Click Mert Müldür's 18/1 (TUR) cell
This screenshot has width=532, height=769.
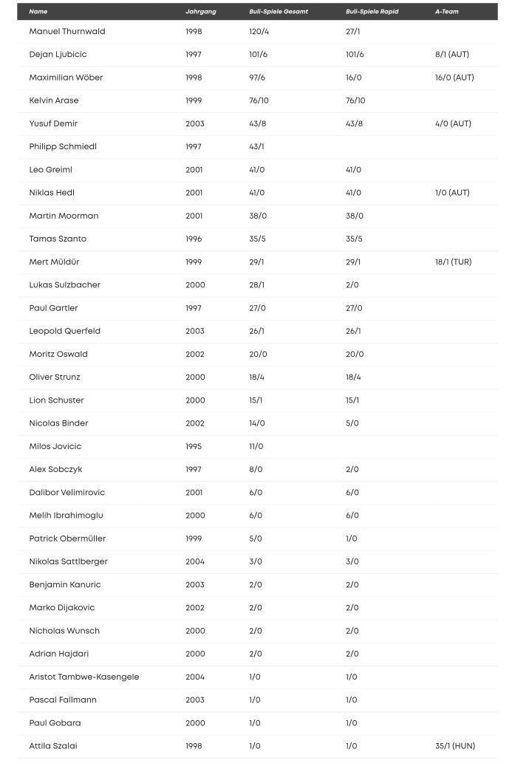[453, 262]
